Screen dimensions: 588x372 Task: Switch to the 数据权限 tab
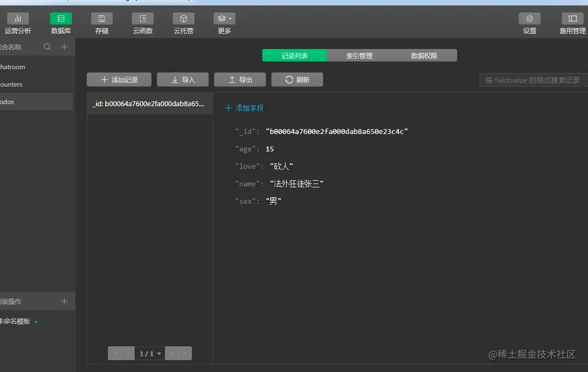click(x=424, y=56)
